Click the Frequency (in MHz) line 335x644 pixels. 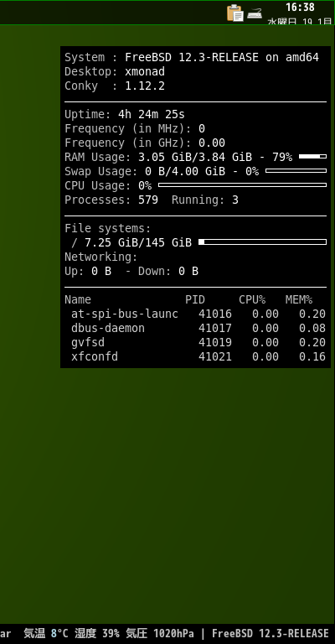(135, 128)
